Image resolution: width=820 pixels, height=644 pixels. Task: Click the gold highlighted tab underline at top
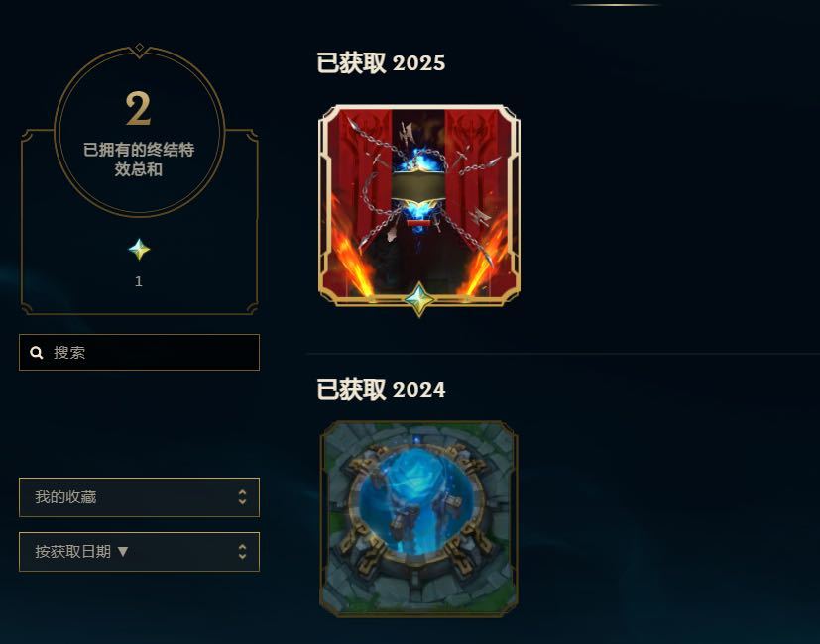click(x=616, y=5)
